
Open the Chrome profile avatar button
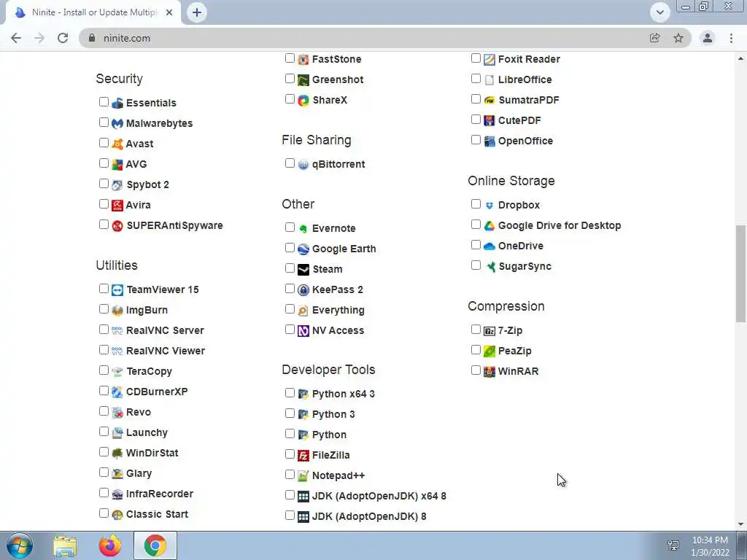[708, 38]
